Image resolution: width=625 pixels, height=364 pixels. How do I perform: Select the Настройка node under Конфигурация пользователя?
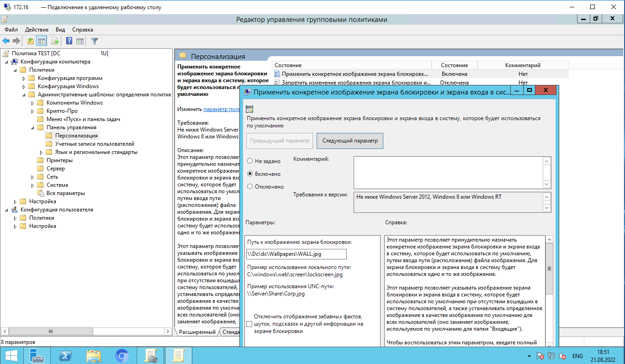tap(42, 226)
